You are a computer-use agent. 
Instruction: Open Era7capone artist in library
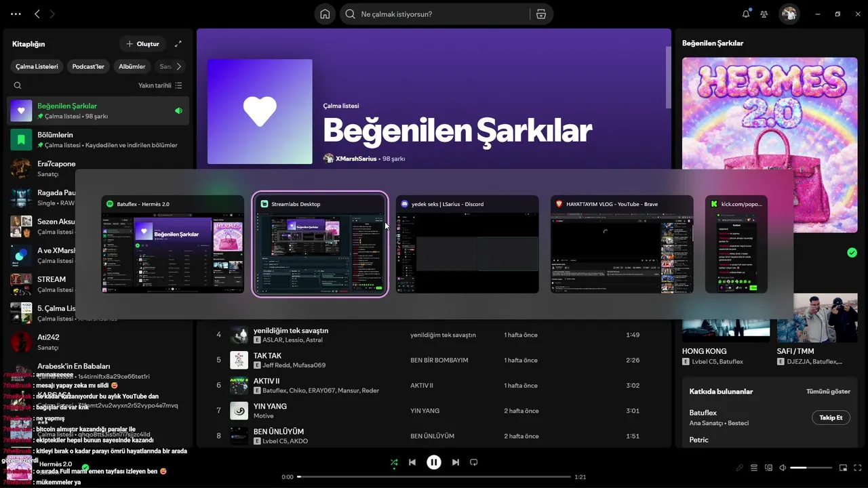click(x=98, y=169)
